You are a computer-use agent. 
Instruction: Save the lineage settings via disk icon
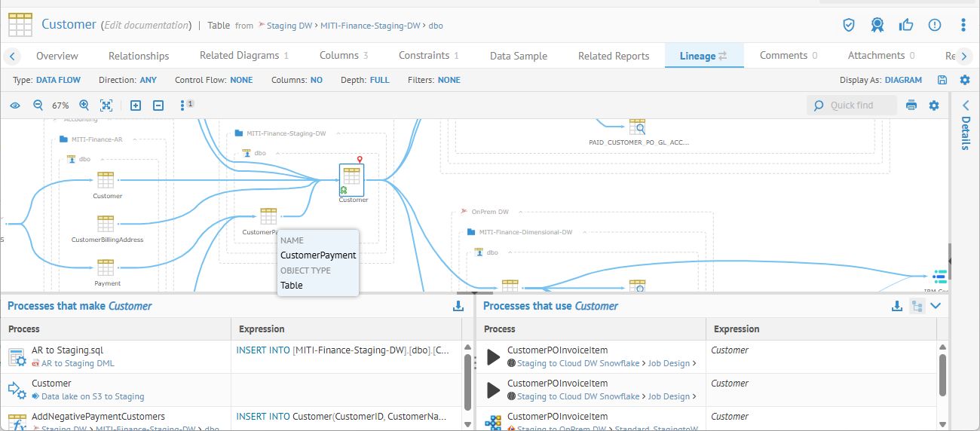(942, 80)
